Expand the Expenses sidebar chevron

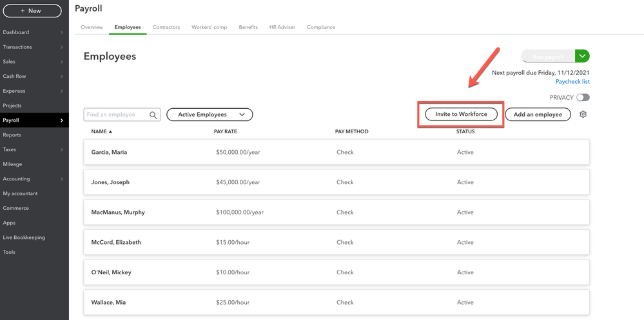[x=62, y=91]
